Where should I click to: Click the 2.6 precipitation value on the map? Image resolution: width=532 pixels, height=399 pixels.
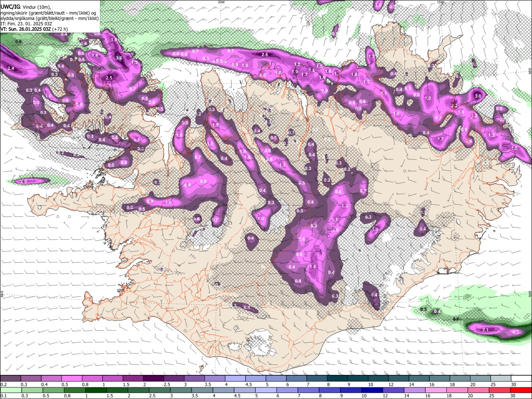265,54
